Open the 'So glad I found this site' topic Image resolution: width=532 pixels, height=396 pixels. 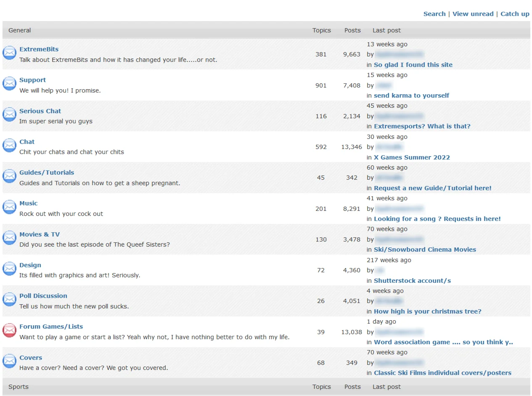point(413,65)
